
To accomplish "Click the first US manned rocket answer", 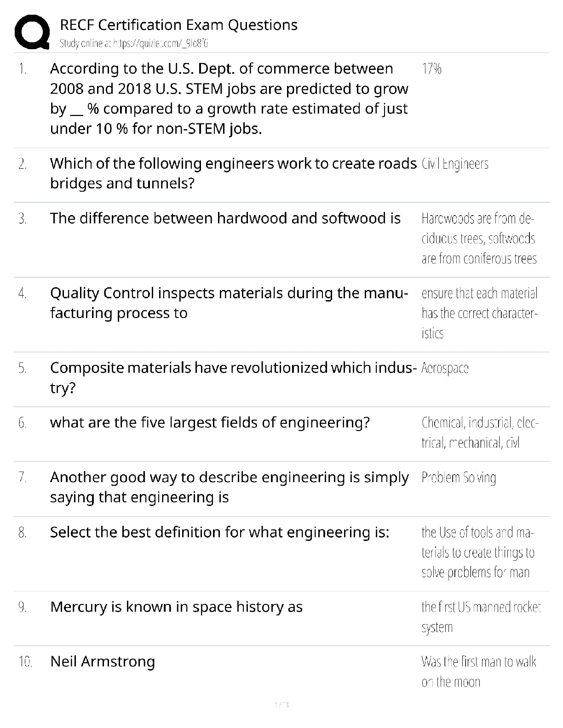I will coord(481,617).
